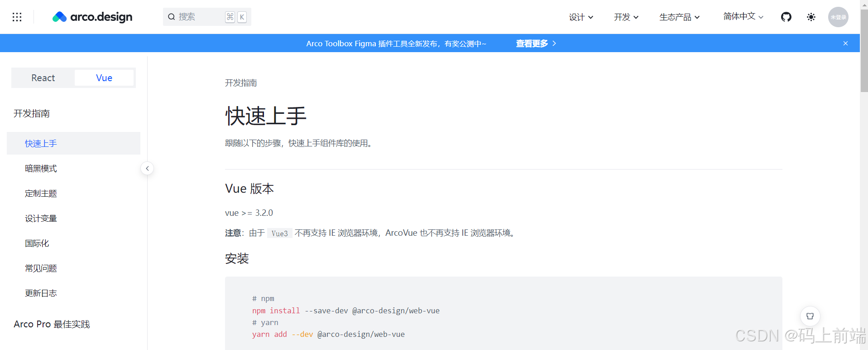Viewport: 868px width, 350px height.
Task: Click the 查看更多 banner link
Action: [x=536, y=44]
